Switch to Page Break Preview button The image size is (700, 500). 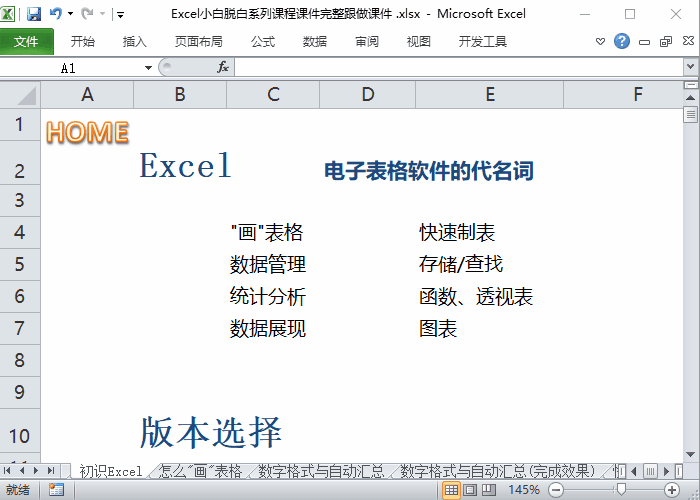pos(489,490)
